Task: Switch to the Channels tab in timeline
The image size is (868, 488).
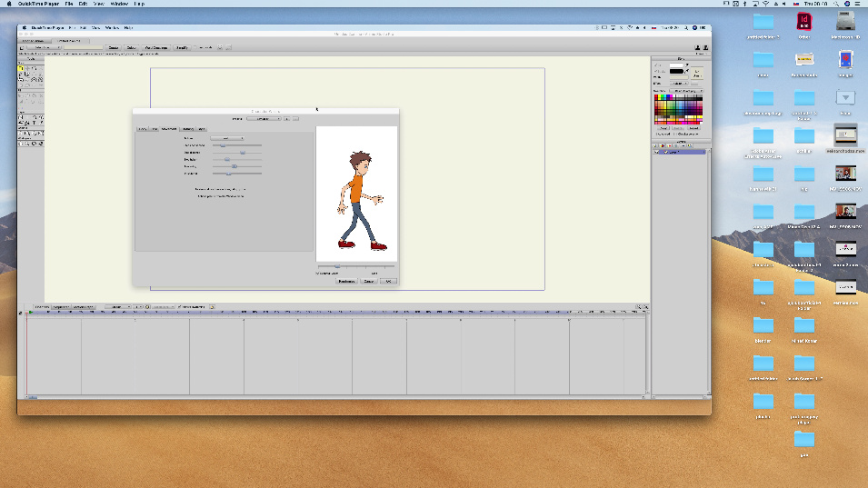Action: point(42,306)
